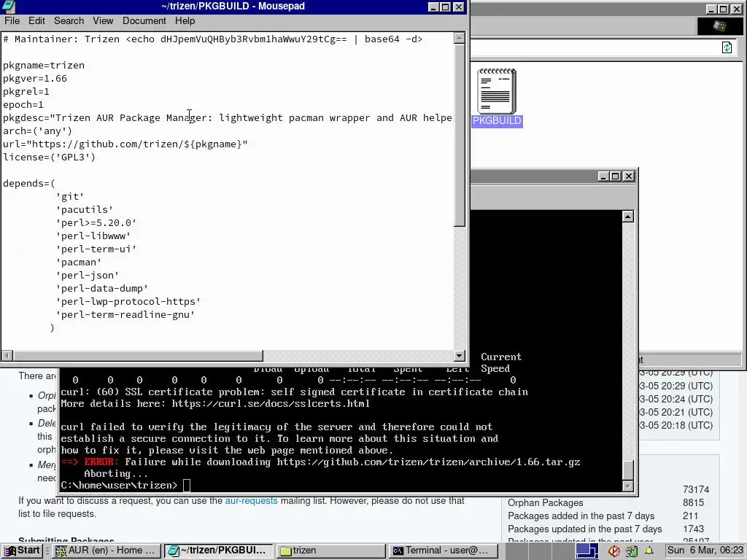
Task: Open the Search menu in Mousepad
Action: 69,21
